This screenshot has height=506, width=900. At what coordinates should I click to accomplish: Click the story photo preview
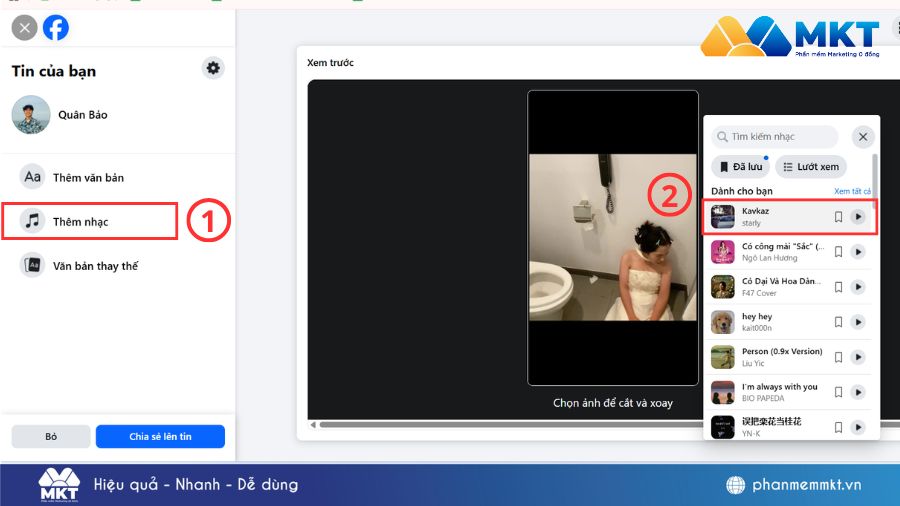click(613, 237)
